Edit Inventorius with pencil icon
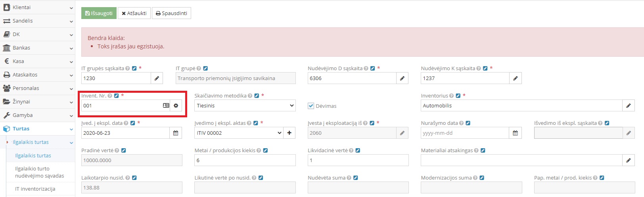 coord(629,106)
